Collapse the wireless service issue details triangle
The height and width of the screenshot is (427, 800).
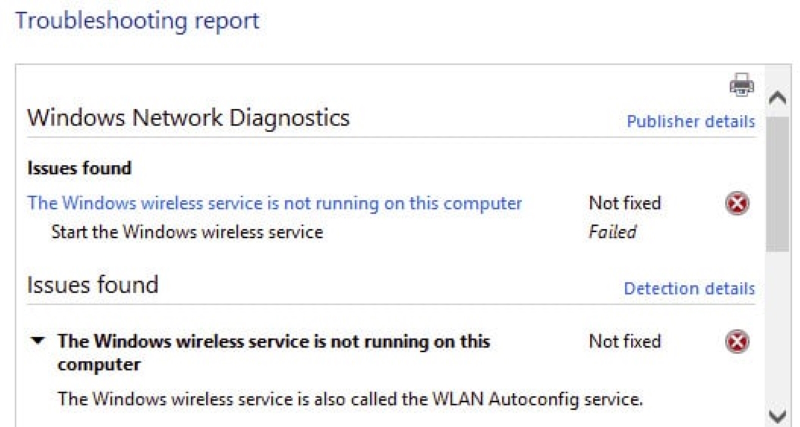point(38,341)
